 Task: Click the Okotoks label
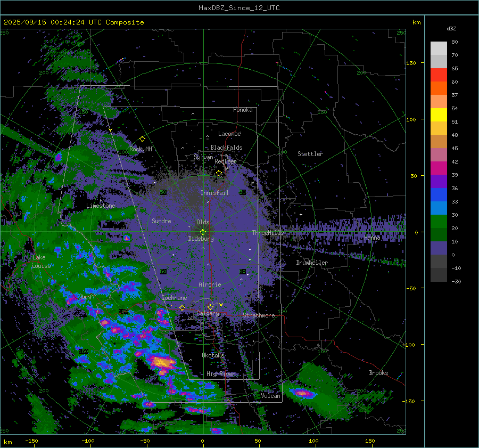(213, 355)
